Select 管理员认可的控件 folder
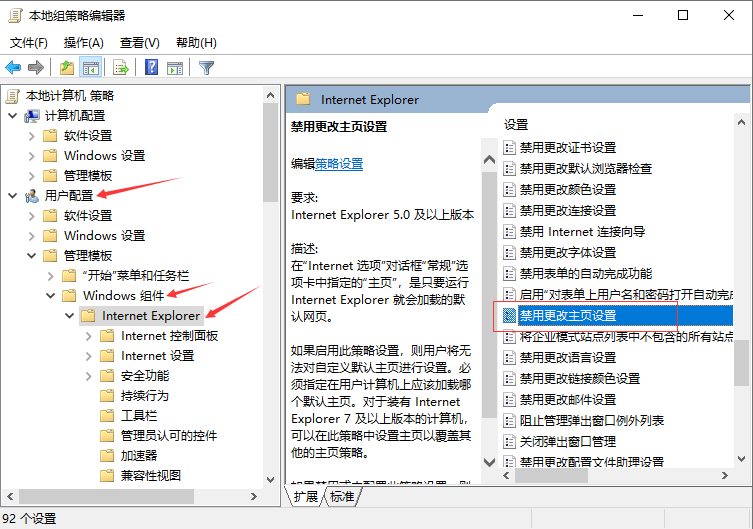Screen dimensions: 753x529 pos(169,435)
